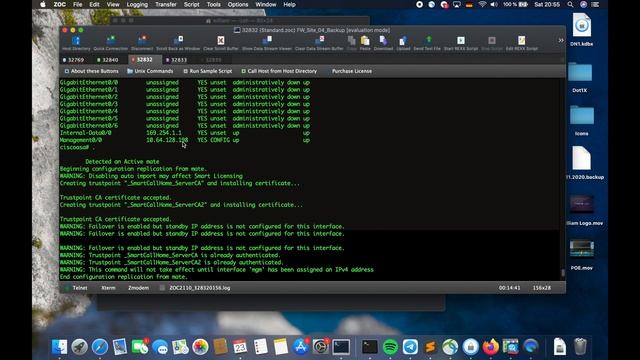Open the Edit menu
The image size is (640, 360).
click(94, 4)
